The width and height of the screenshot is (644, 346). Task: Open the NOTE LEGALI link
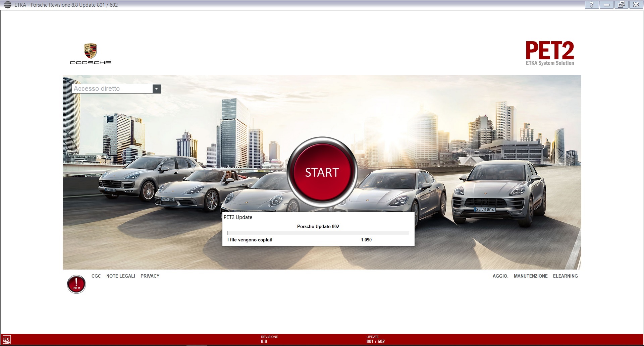tap(121, 276)
